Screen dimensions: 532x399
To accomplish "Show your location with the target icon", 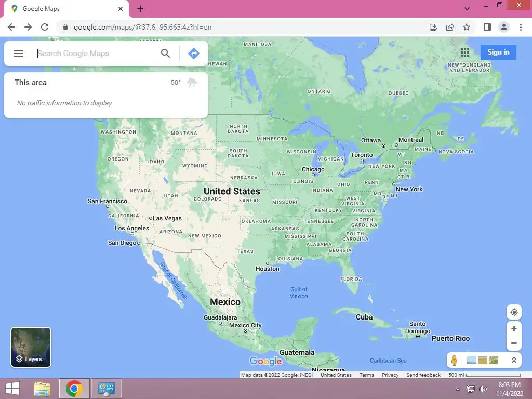I will click(514, 312).
